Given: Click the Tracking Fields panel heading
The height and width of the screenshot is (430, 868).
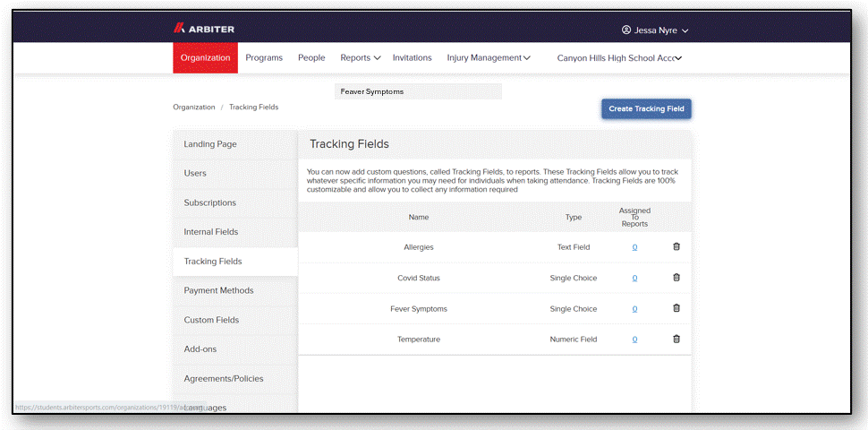Looking at the screenshot, I should (349, 144).
